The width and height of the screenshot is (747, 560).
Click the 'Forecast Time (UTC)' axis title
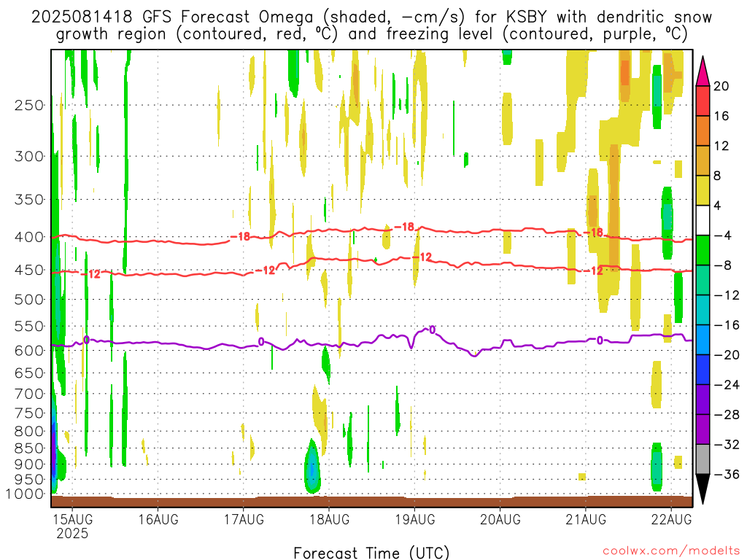[371, 553]
